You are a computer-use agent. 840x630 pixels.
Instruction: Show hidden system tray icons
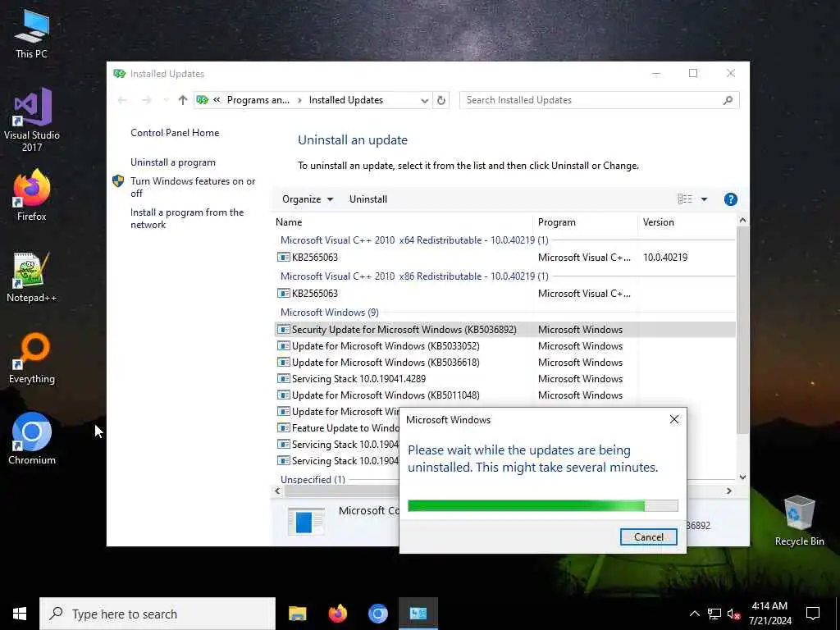click(x=694, y=614)
